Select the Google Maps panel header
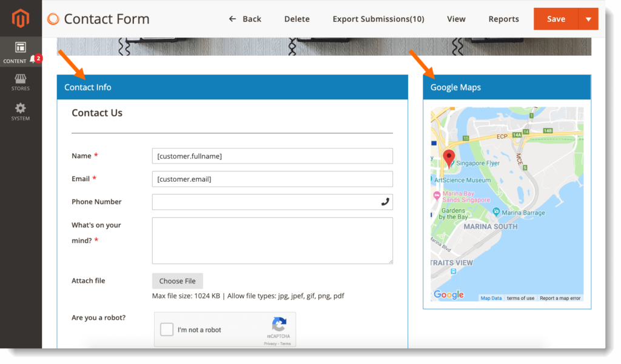 point(507,87)
